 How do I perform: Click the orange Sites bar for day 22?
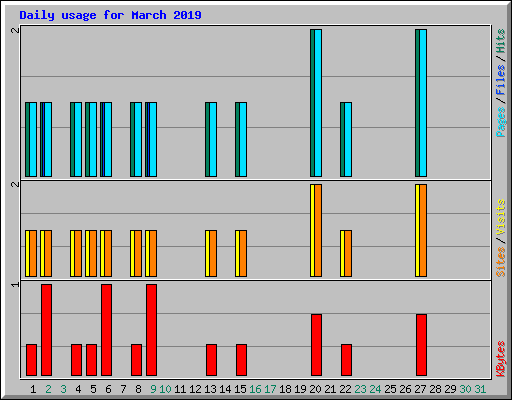click(348, 253)
